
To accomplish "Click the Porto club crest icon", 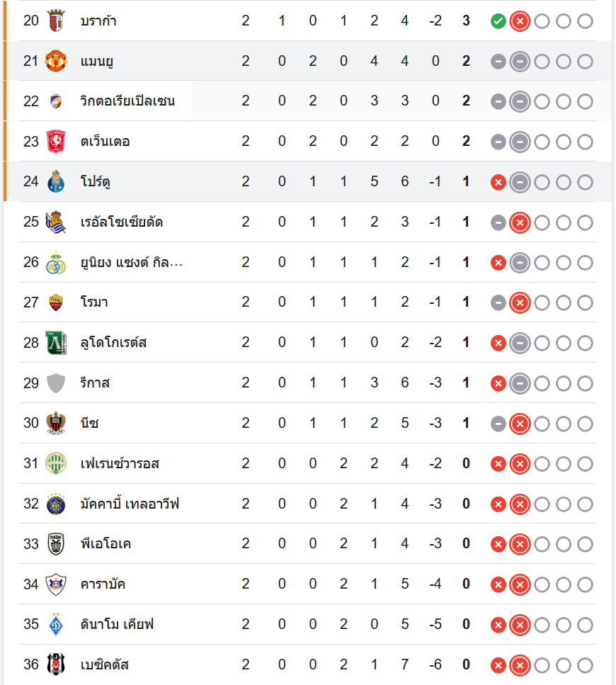I will pos(55,182).
